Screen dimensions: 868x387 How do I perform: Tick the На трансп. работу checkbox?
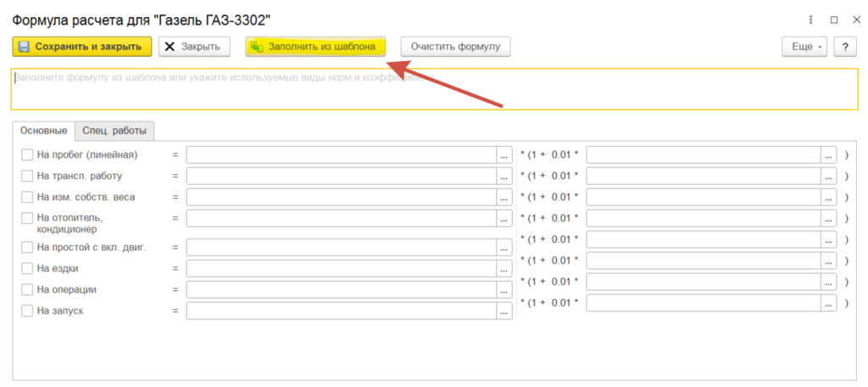[x=27, y=176]
